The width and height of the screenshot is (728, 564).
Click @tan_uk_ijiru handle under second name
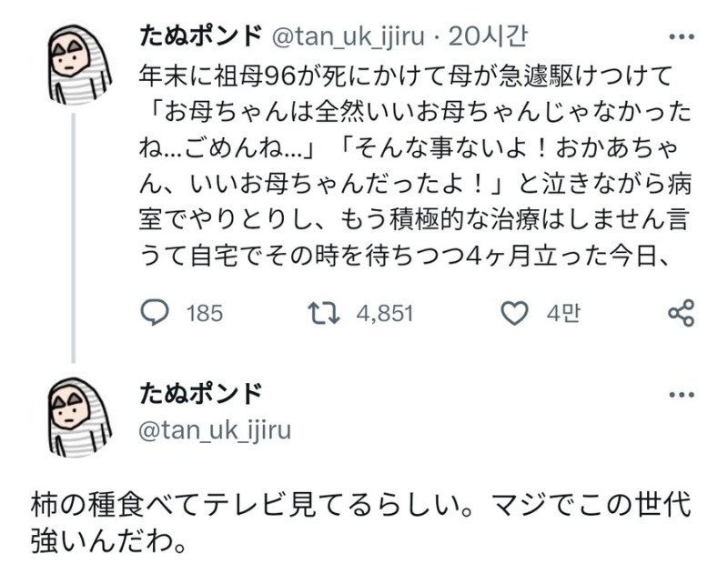click(215, 430)
